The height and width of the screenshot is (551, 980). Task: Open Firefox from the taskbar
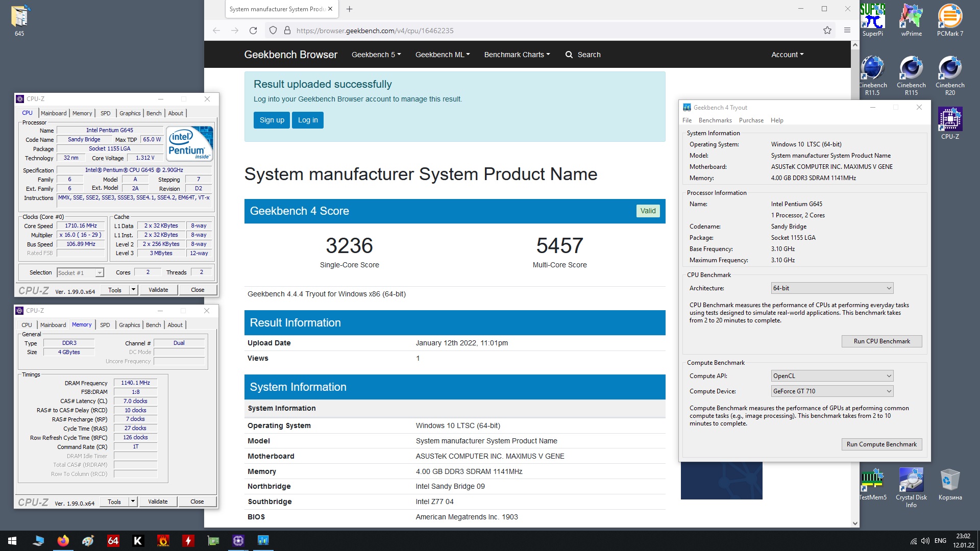click(63, 541)
